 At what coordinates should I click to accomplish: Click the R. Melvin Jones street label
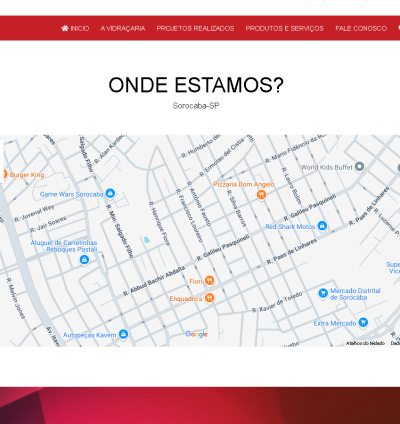(x=16, y=298)
